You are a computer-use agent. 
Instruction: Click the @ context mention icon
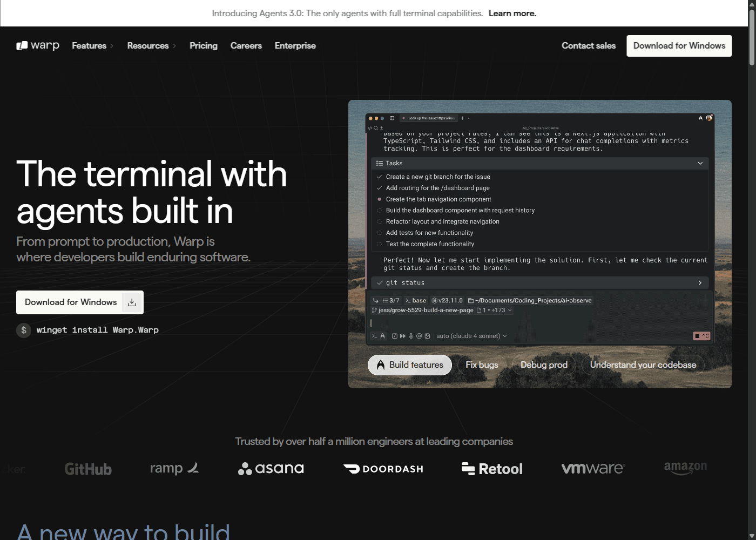pyautogui.click(x=419, y=336)
